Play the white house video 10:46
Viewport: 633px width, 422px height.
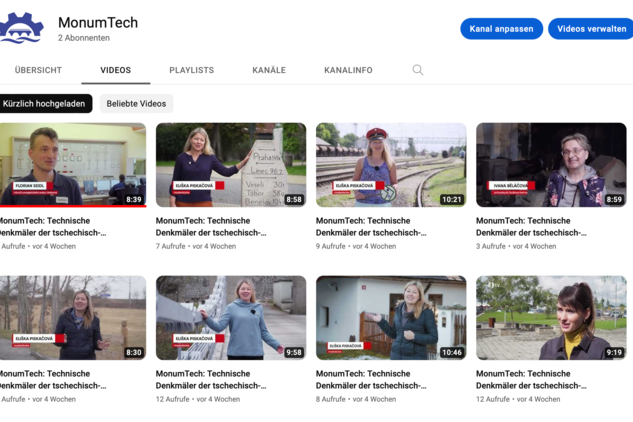click(391, 318)
